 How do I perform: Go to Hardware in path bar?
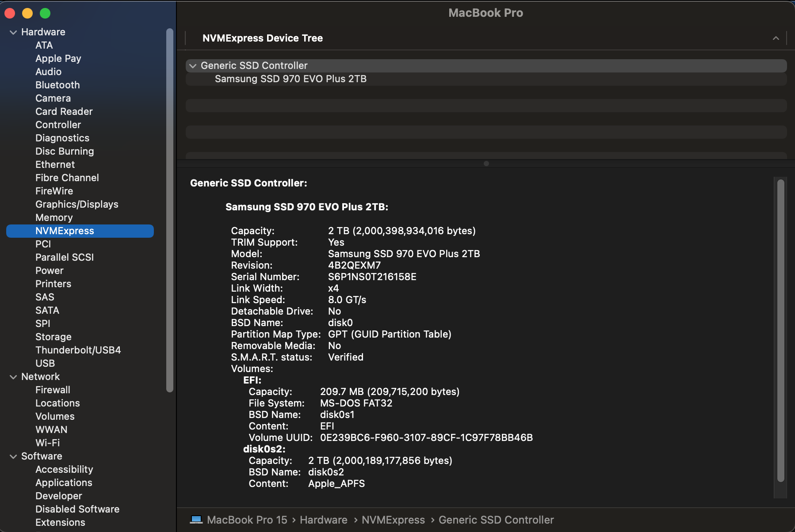[x=324, y=520]
